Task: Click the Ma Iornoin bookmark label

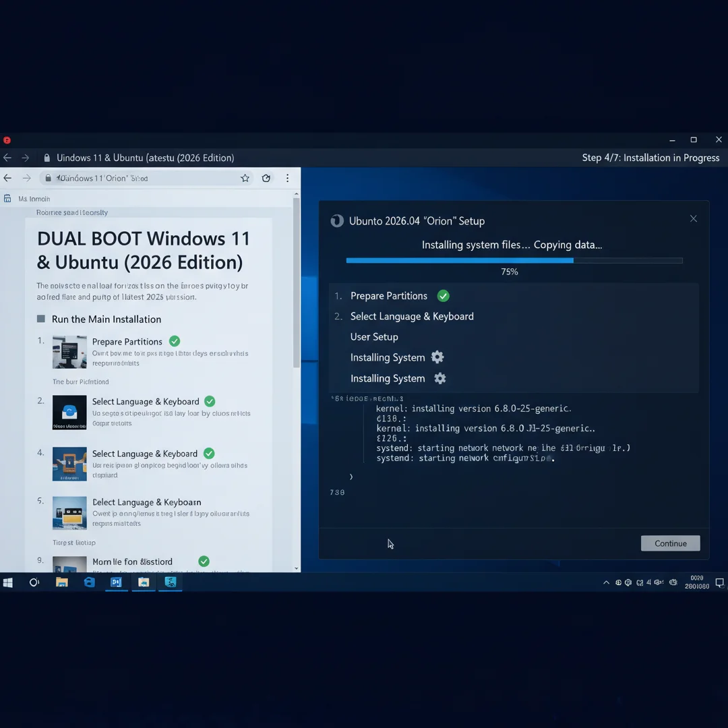Action: [34, 199]
